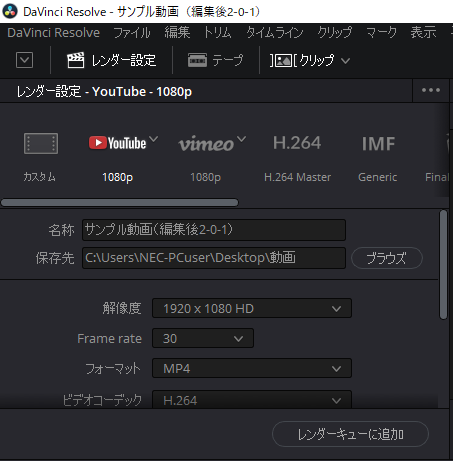
Task: Choose the YouTube render preset logo
Action: [x=117, y=143]
